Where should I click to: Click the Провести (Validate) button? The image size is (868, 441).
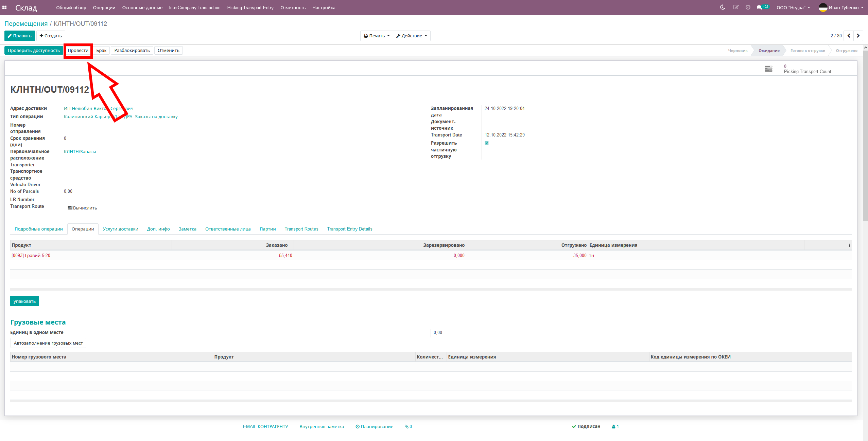[x=78, y=50]
